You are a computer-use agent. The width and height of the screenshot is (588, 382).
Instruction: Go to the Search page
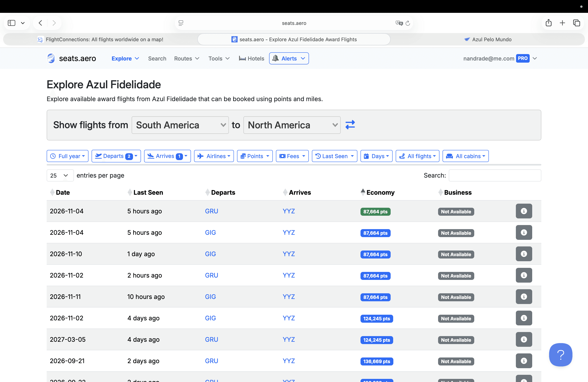click(157, 59)
